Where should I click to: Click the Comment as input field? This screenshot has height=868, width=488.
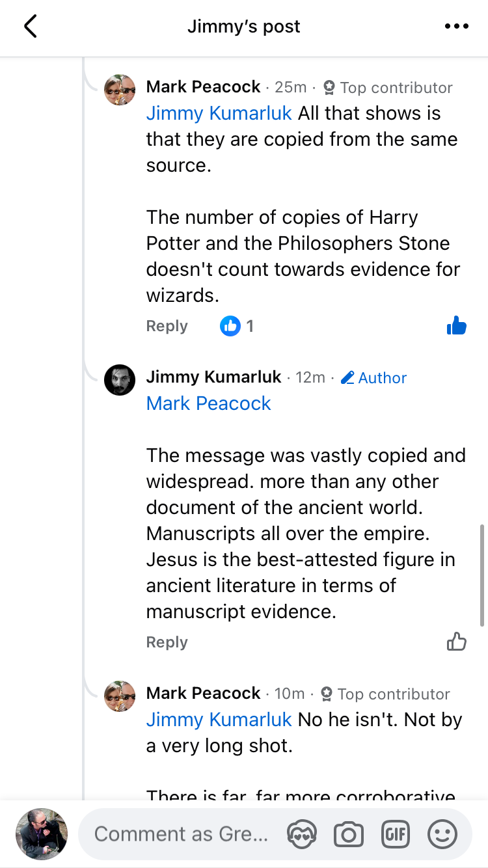click(181, 834)
